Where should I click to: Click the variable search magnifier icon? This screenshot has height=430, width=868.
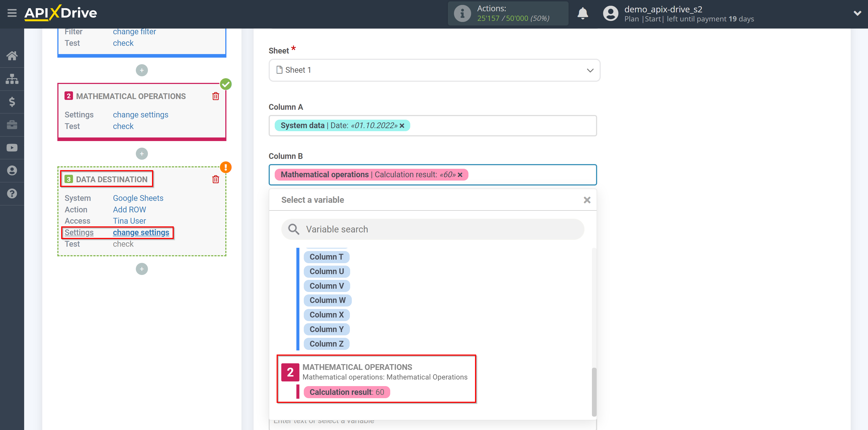click(293, 229)
